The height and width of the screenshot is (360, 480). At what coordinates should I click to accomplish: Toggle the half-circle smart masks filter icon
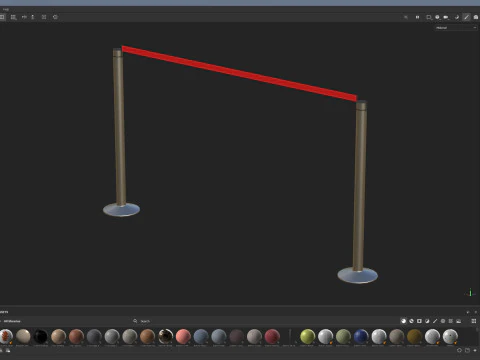click(x=427, y=321)
